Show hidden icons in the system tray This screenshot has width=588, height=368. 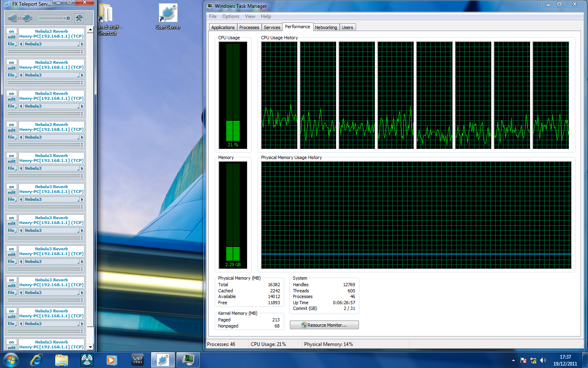tap(513, 360)
